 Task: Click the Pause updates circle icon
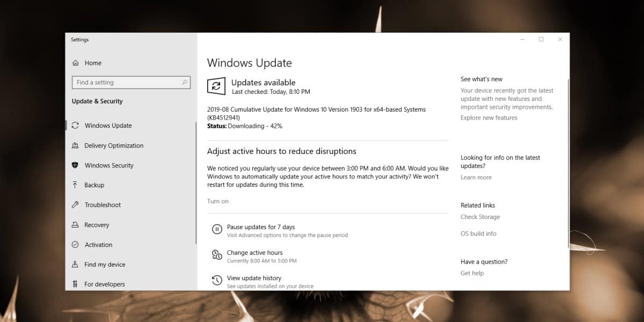(x=217, y=230)
